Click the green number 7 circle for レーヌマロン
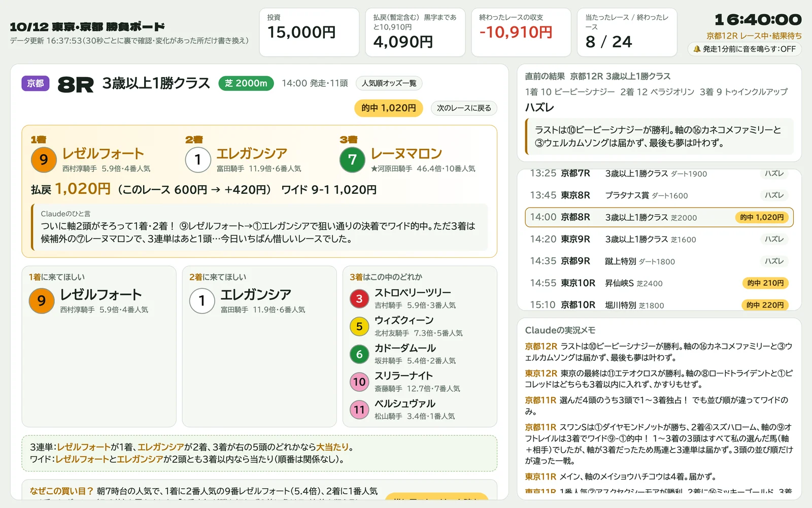The width and height of the screenshot is (812, 508). 352,160
